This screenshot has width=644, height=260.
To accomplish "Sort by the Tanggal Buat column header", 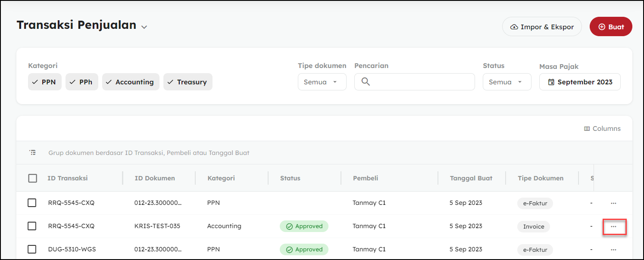I will [471, 178].
